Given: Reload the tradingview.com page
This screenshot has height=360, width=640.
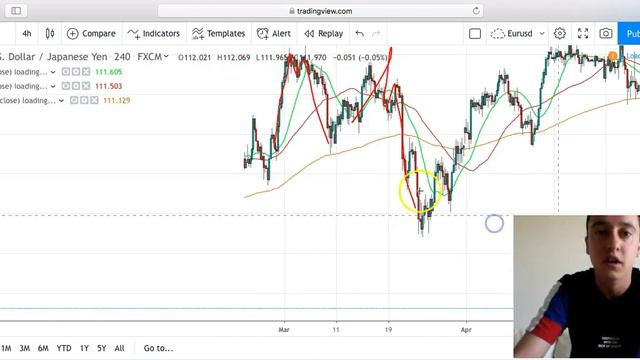Looking at the screenshot, I should click(476, 11).
